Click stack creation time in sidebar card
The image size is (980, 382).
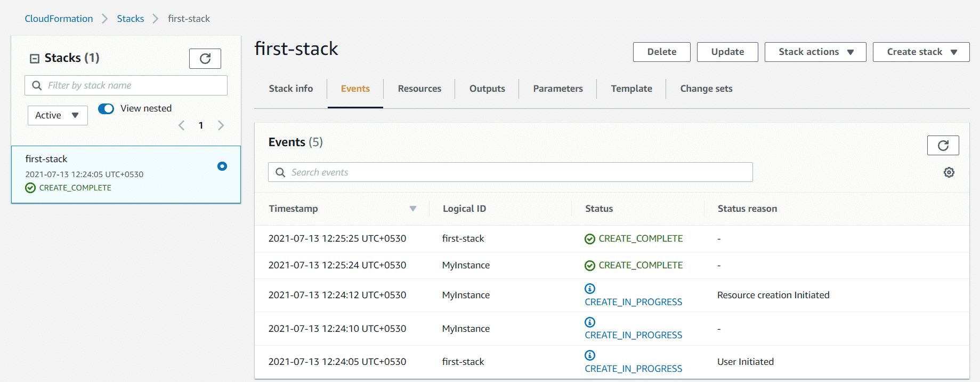84,174
